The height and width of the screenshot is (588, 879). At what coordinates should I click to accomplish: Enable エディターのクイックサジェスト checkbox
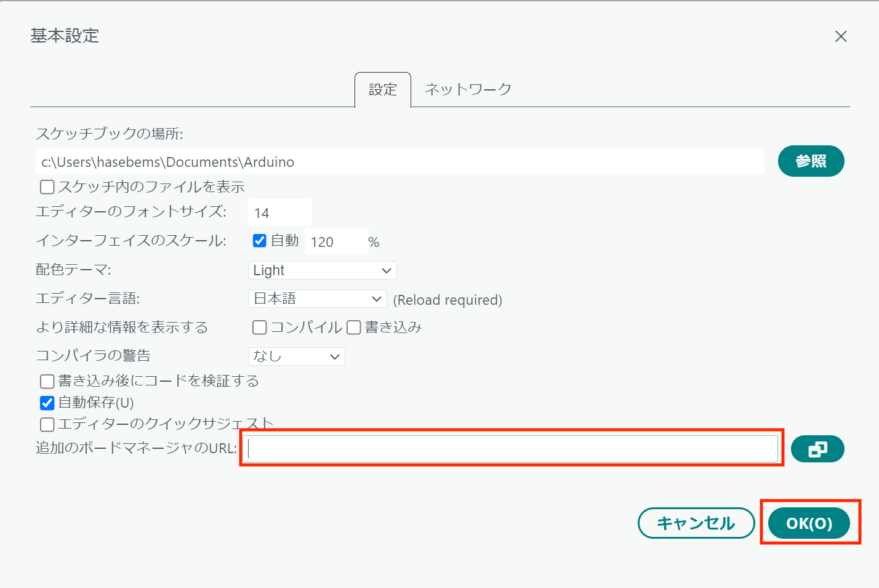click(x=47, y=424)
